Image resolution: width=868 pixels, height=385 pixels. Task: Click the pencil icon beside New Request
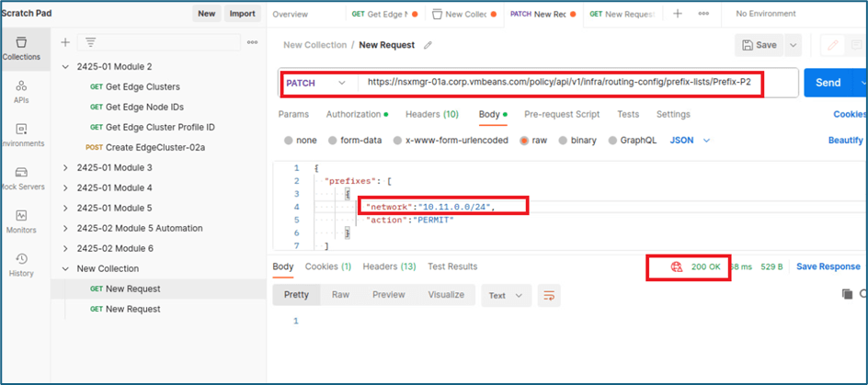click(428, 45)
